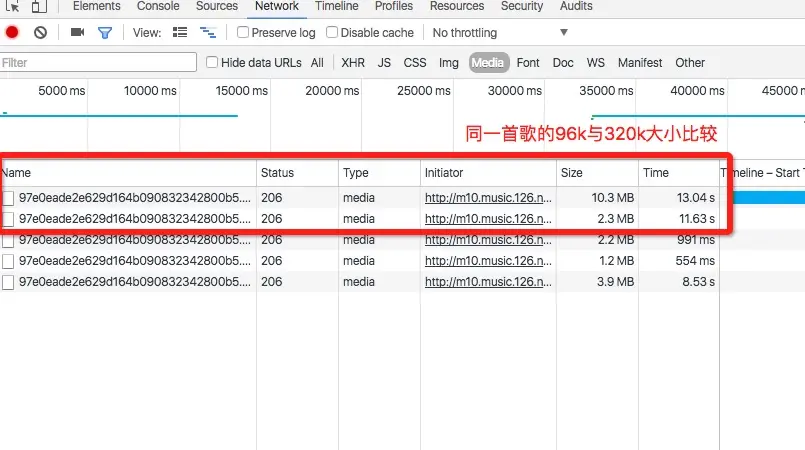Open the Console tab
Viewport: 805px width, 450px height.
click(x=158, y=6)
